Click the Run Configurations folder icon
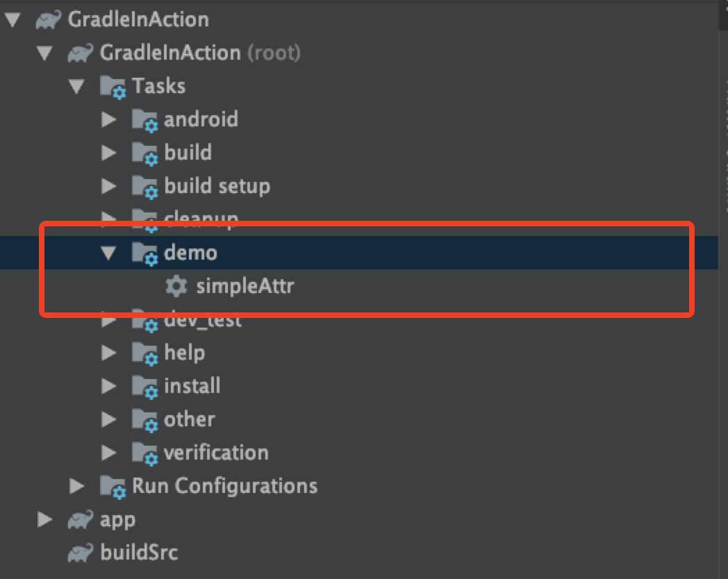 coord(113,487)
